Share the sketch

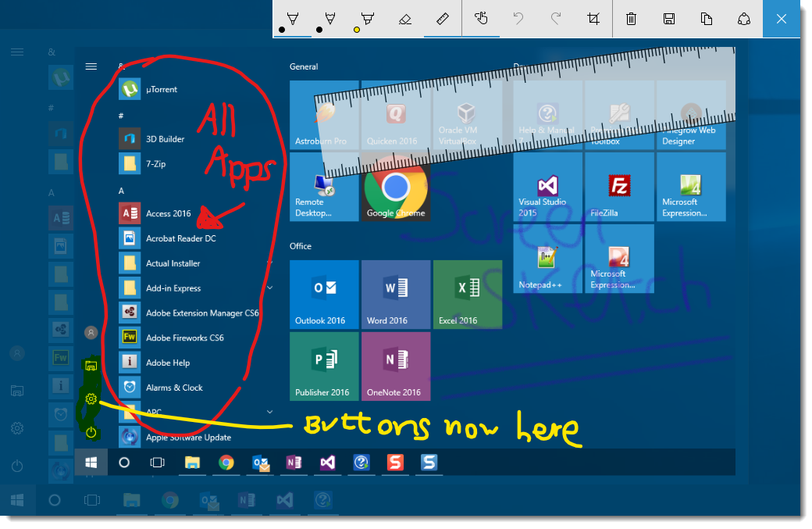(744, 19)
